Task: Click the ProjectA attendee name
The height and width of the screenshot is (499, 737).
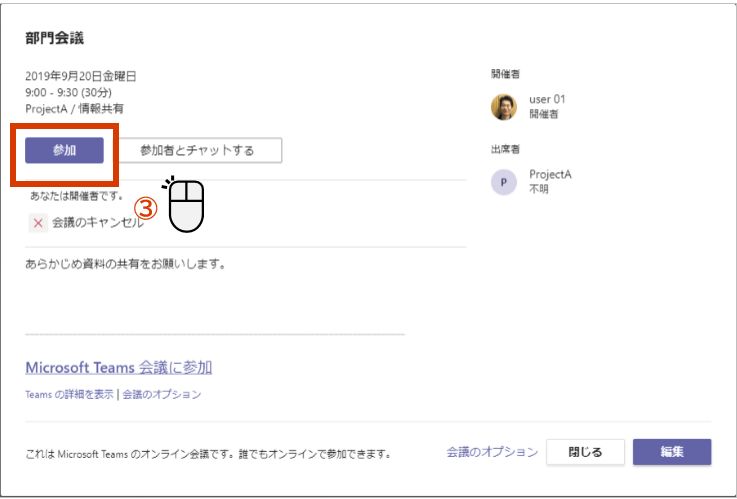Action: [550, 174]
